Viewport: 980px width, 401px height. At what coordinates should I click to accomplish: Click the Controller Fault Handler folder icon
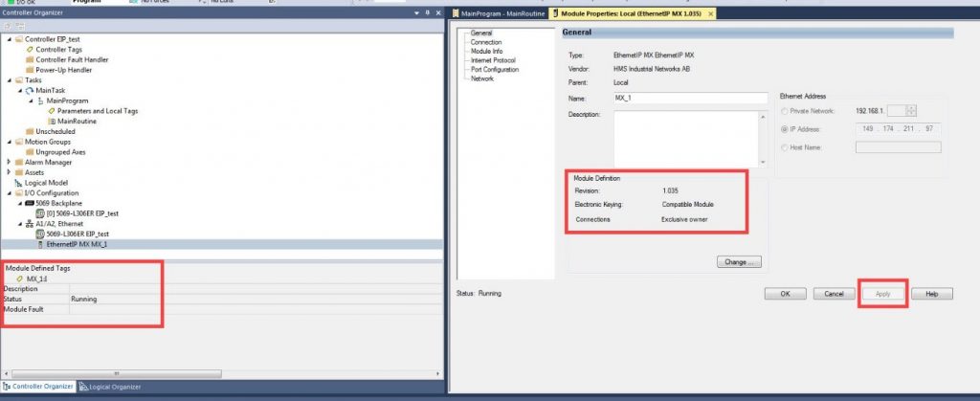point(30,60)
